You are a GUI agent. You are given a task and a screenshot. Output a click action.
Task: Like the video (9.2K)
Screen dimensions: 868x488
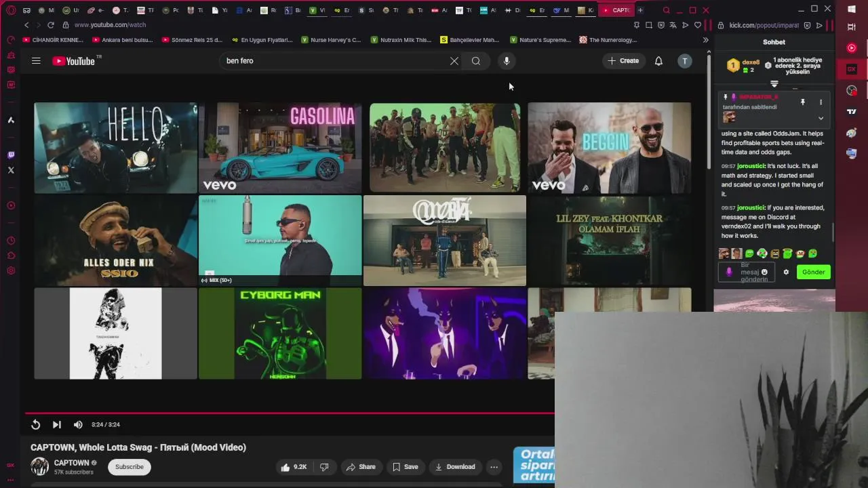coord(294,467)
